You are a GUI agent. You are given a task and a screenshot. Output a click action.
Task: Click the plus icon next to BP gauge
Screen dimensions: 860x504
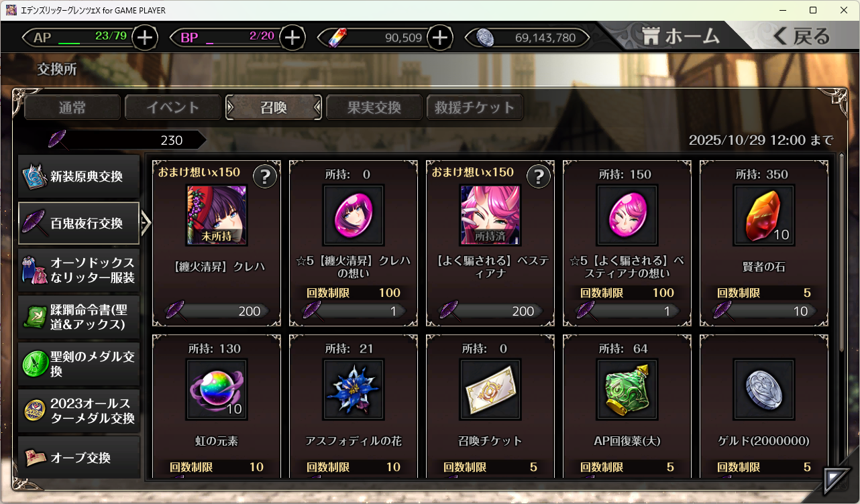[x=292, y=38]
